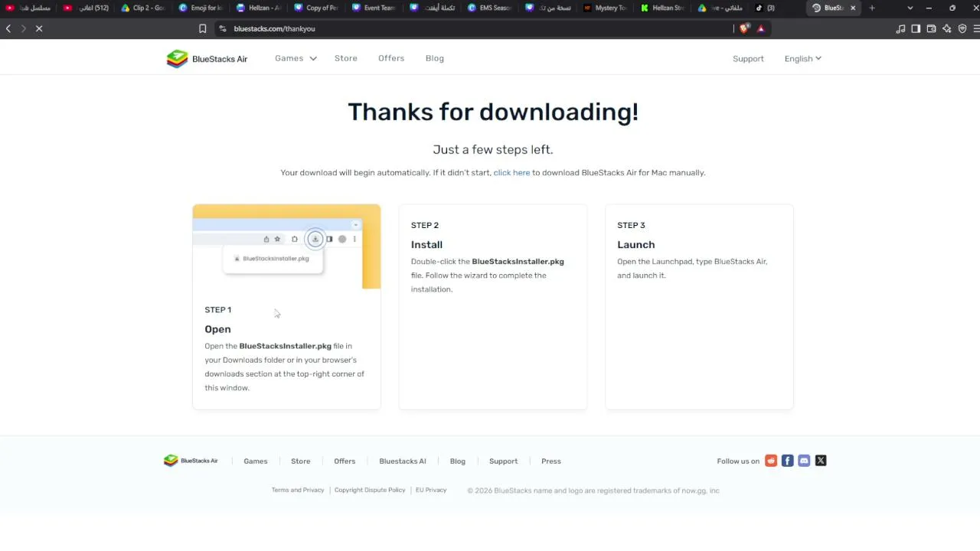Switch to the Hellzan Stre Kick tab
The height and width of the screenshot is (551, 980).
(663, 8)
